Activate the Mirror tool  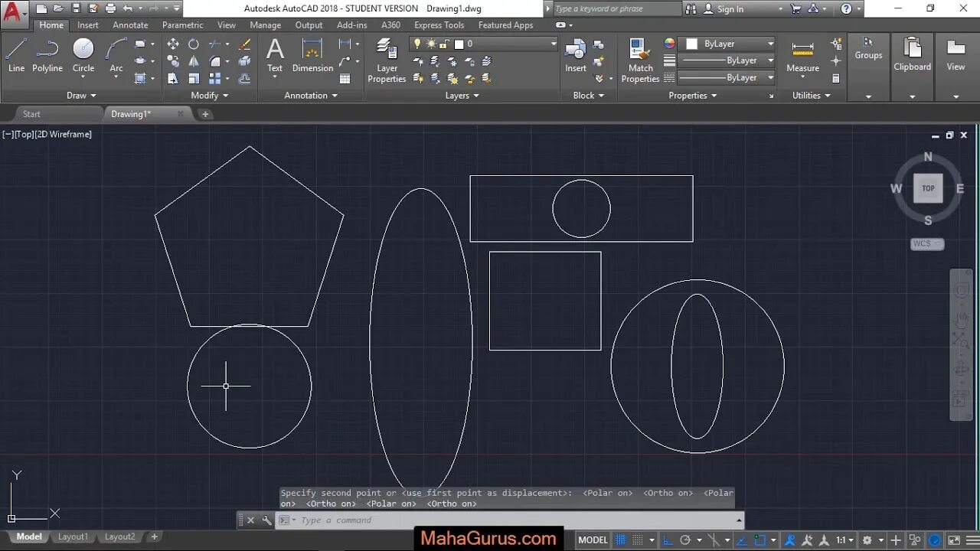pyautogui.click(x=194, y=60)
